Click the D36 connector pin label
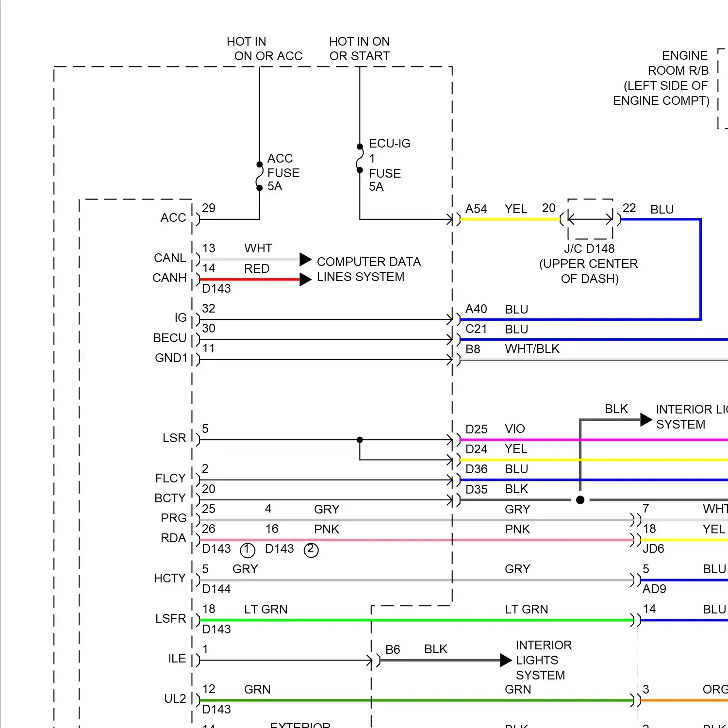The height and width of the screenshot is (728, 728). [476, 469]
